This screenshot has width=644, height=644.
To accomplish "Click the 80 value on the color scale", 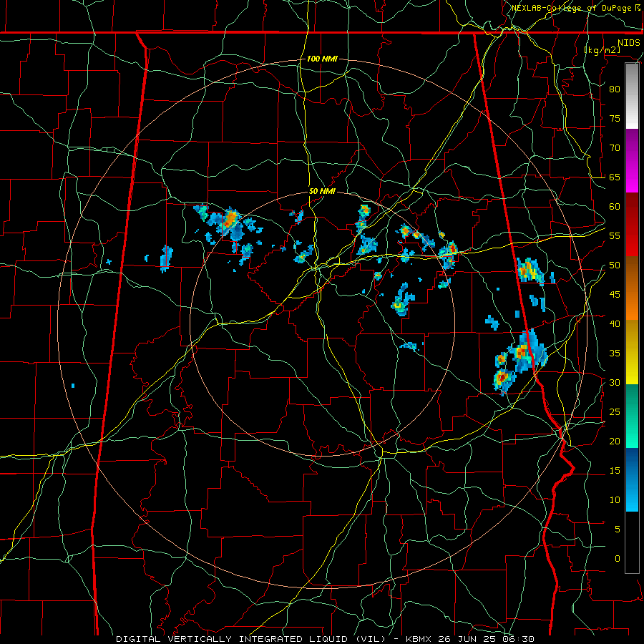I will (x=615, y=89).
